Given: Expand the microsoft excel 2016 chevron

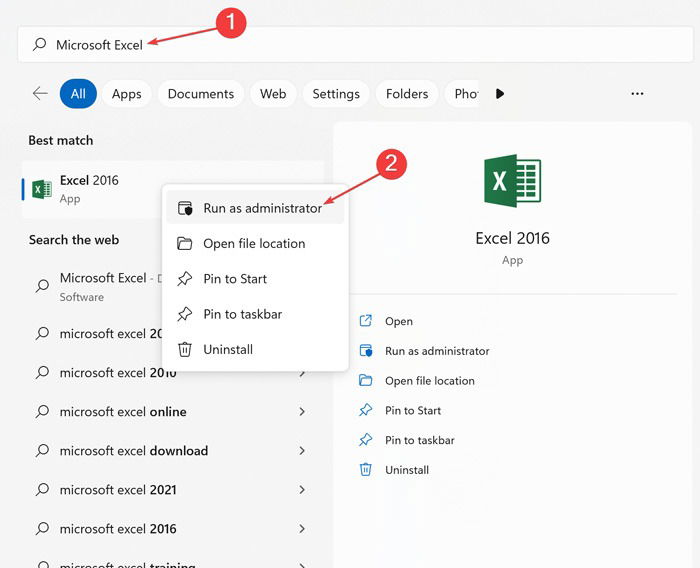Looking at the screenshot, I should pyautogui.click(x=302, y=529).
